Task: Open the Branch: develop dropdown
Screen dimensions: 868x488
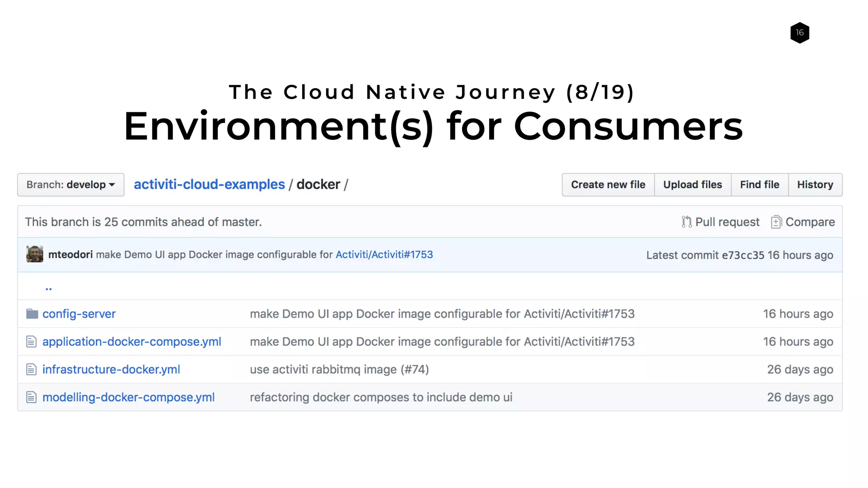Action: (x=71, y=185)
